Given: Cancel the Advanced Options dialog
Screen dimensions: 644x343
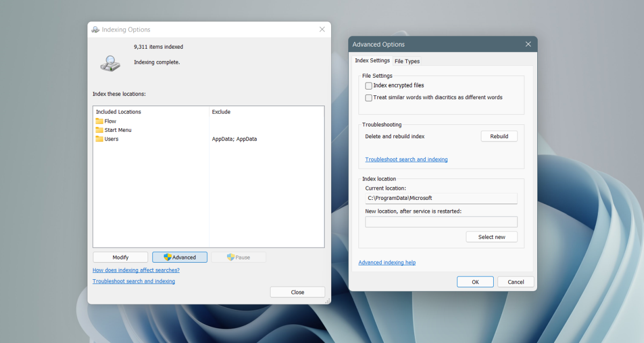Looking at the screenshot, I should (516, 282).
